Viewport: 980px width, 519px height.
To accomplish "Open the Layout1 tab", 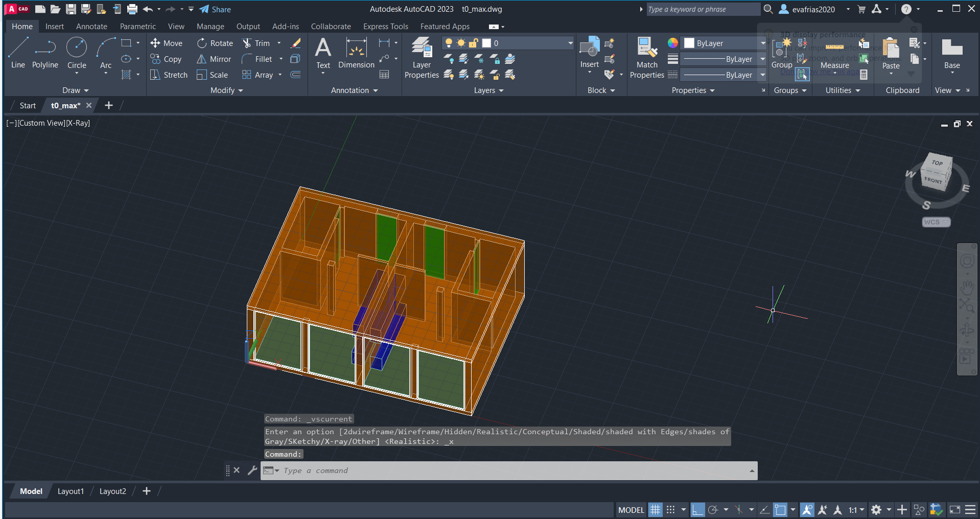I will [x=71, y=491].
